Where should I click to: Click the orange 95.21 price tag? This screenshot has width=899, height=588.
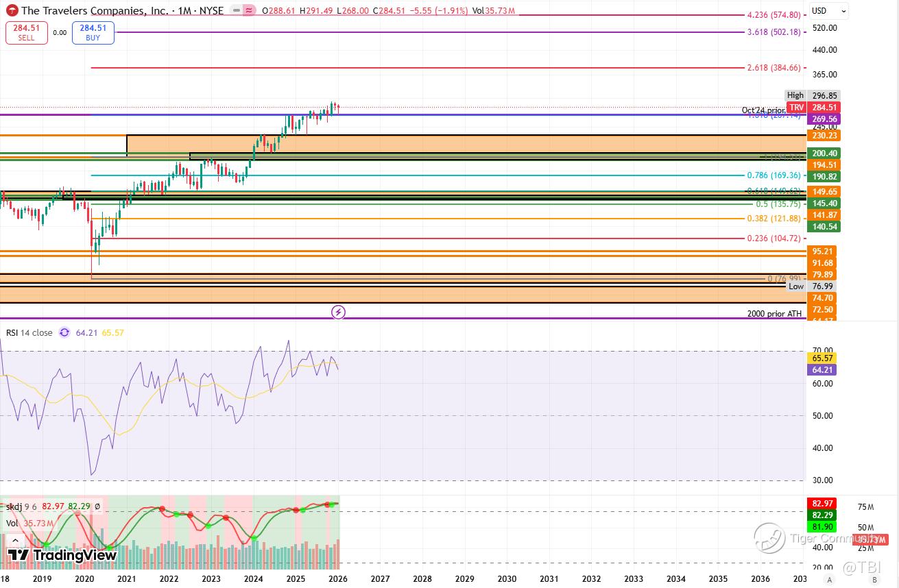point(823,252)
